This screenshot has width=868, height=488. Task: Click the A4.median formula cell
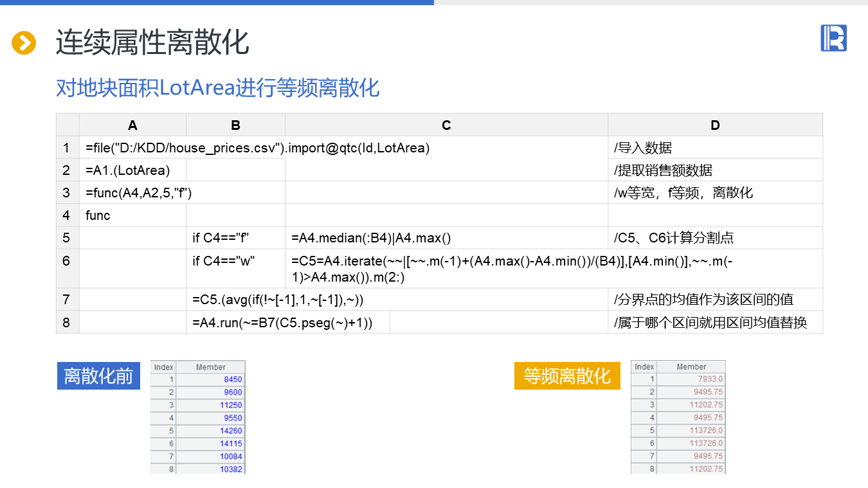371,238
